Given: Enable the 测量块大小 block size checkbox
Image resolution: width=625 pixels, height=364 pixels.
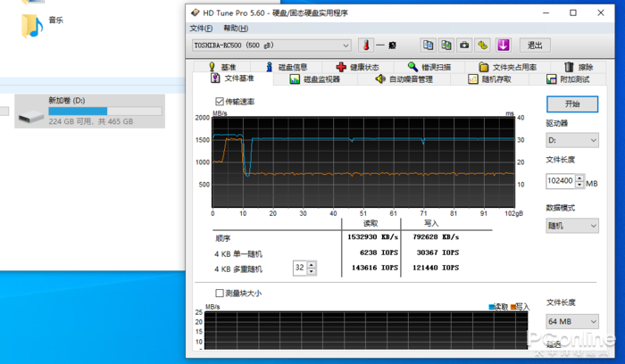Looking at the screenshot, I should pos(220,294).
